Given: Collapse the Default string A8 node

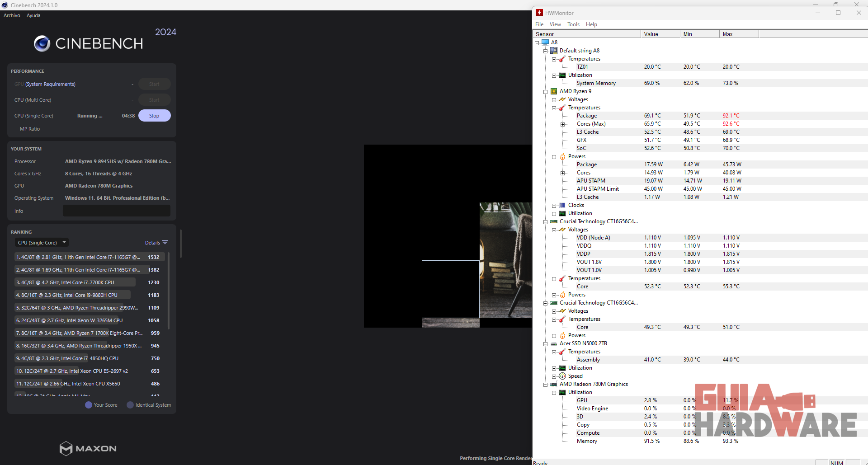Looking at the screenshot, I should [546, 51].
